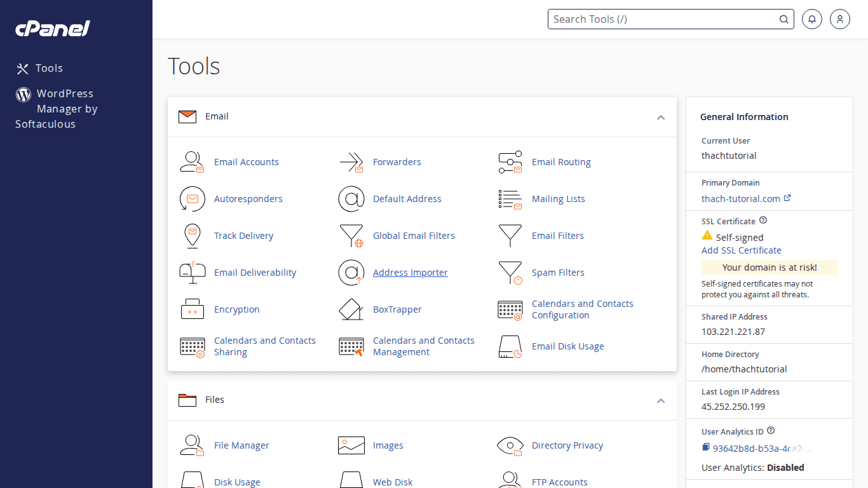Collapse the Email section
This screenshot has width=868, height=488.
(x=661, y=117)
